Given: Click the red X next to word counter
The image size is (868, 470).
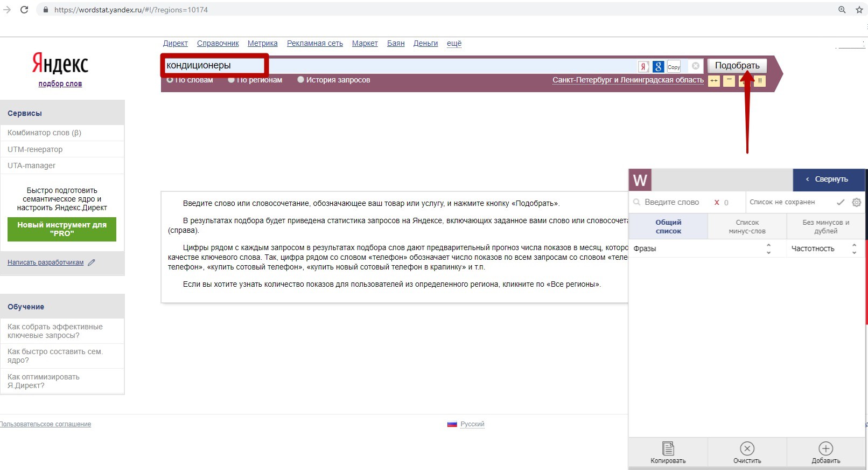Looking at the screenshot, I should [717, 202].
